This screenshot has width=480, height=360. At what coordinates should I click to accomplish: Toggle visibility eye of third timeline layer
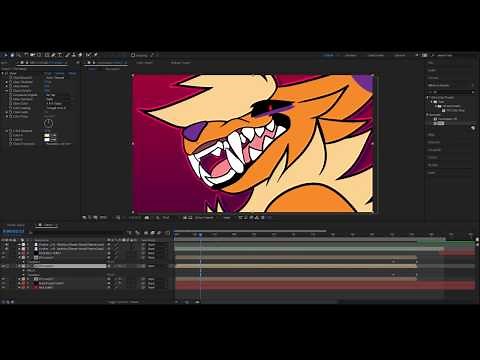point(3,253)
